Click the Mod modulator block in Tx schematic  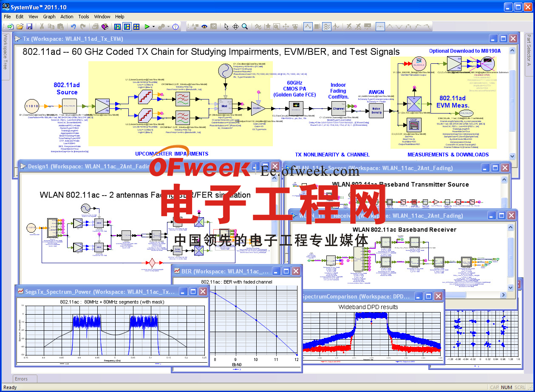(x=224, y=106)
